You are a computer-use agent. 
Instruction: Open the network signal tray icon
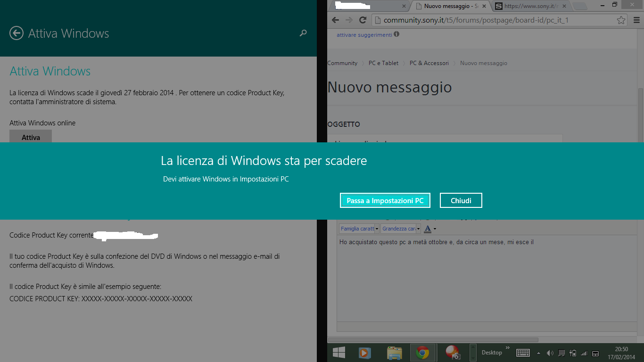pos(584,353)
